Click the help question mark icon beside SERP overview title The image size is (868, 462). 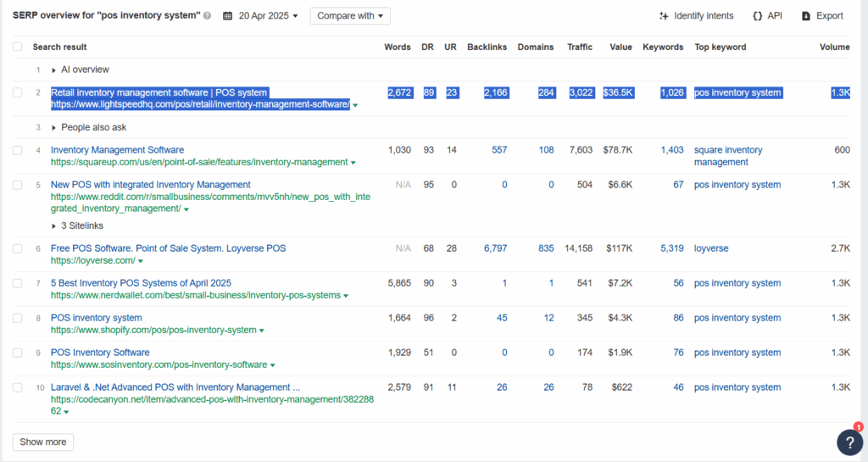[x=207, y=16]
